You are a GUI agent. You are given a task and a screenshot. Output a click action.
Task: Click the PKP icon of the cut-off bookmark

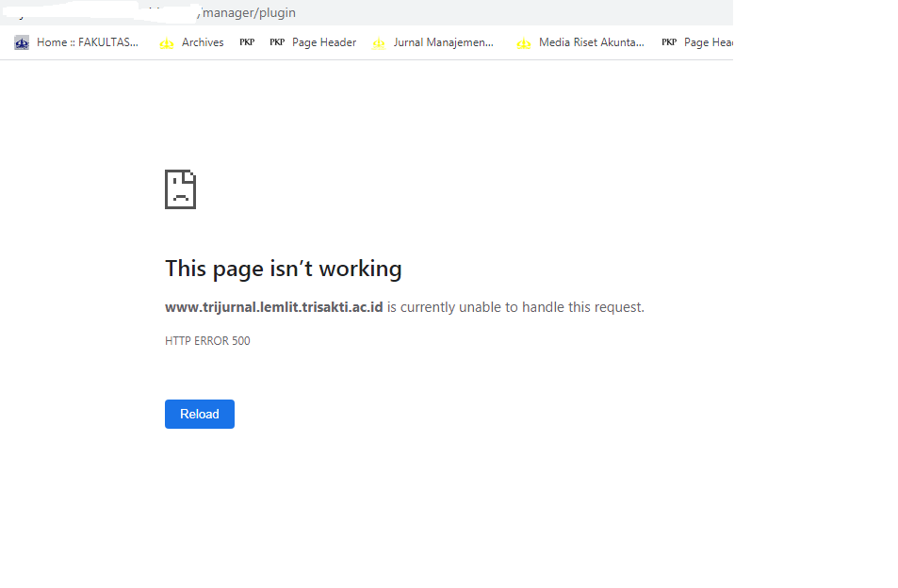[669, 42]
